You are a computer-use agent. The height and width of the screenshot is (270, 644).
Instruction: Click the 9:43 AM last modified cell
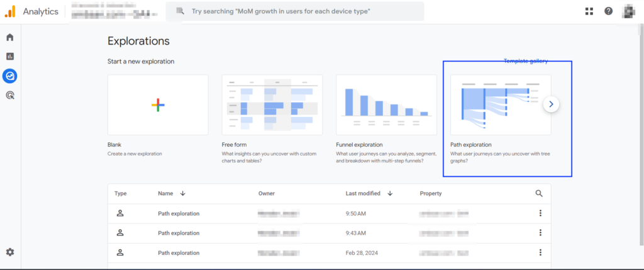coord(355,233)
